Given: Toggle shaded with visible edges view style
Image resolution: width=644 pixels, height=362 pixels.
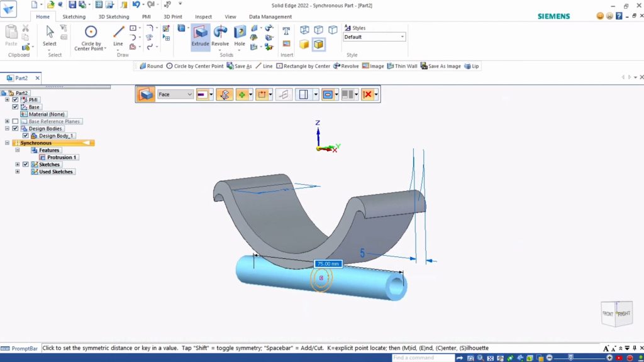Looking at the screenshot, I should [319, 45].
